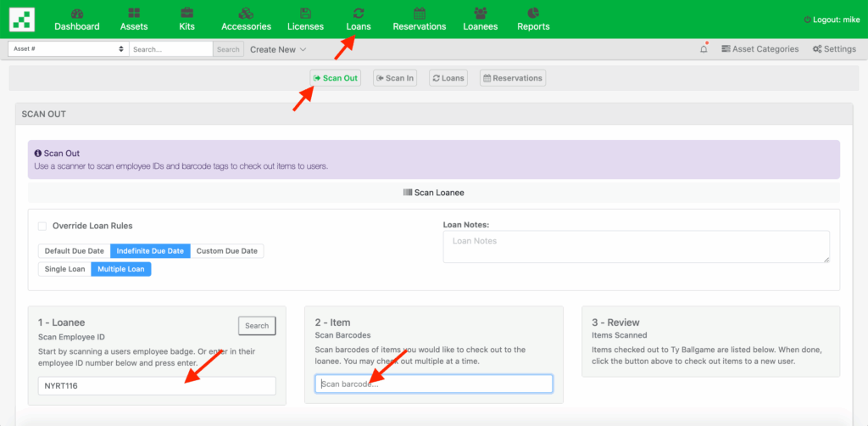Open the Reports pie chart icon
The height and width of the screenshot is (426, 868).
pyautogui.click(x=533, y=14)
